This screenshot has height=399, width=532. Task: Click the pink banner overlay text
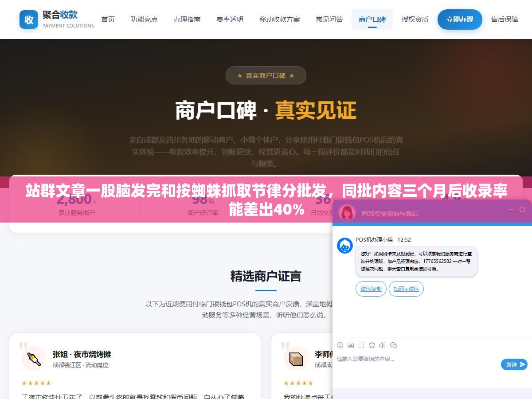266,200
